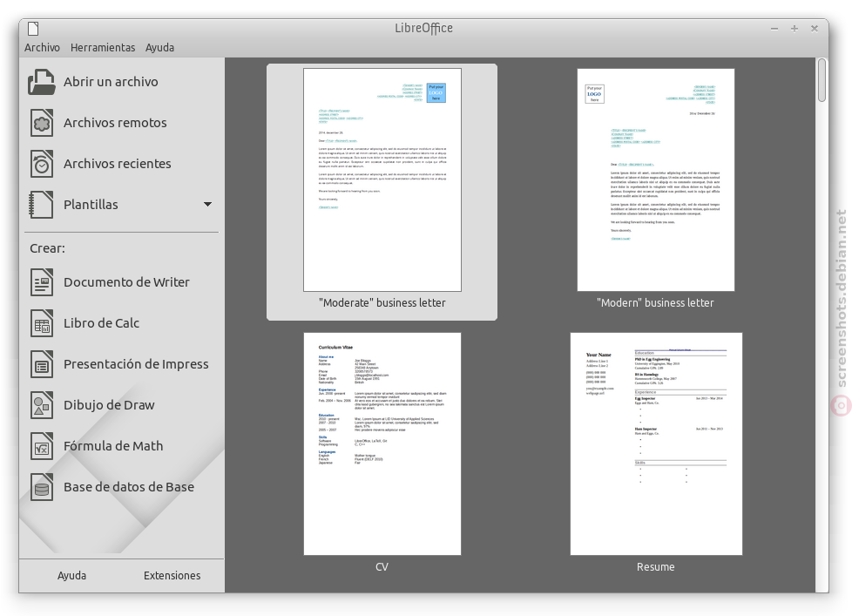Image resolution: width=852 pixels, height=616 pixels.
Task: Click the Dibujo de Draw shapes icon
Action: (x=42, y=405)
